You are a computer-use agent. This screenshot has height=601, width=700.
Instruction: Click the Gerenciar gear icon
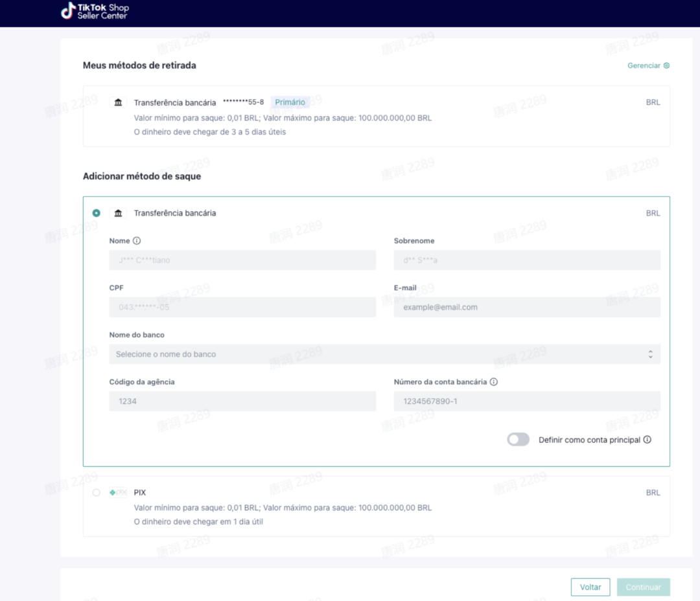tap(666, 65)
